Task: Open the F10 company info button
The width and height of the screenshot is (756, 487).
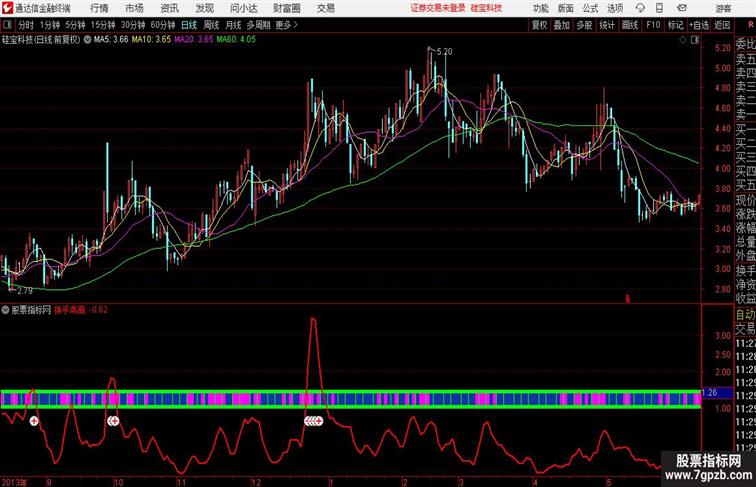Action: point(653,25)
